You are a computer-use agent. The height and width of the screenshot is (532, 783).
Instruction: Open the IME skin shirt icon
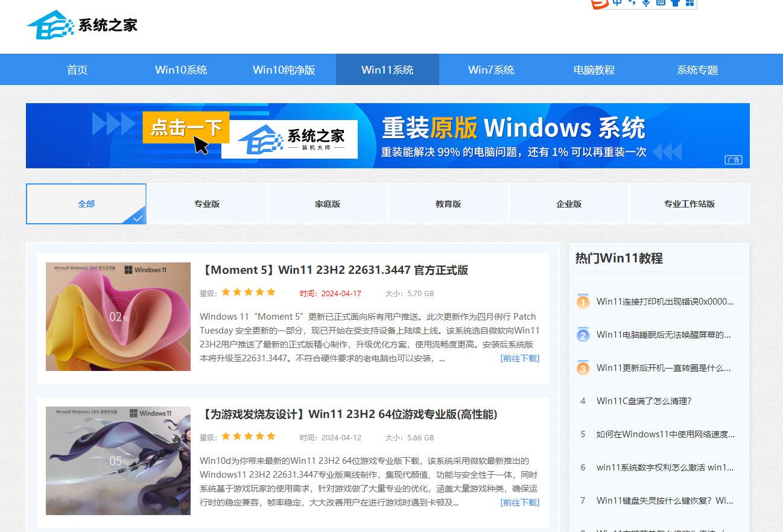tap(675, 3)
